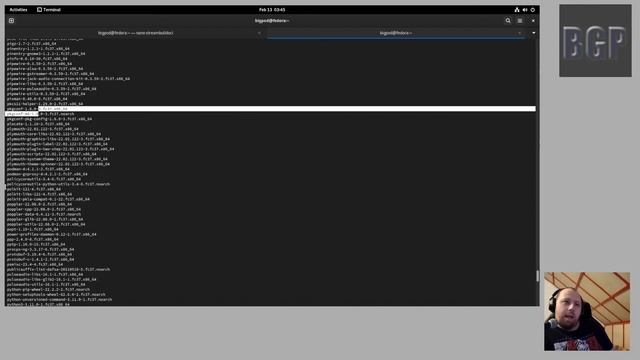Click the plymouth-theme-spinner package line
Viewport: 640px width, 360px height.
tap(58, 164)
